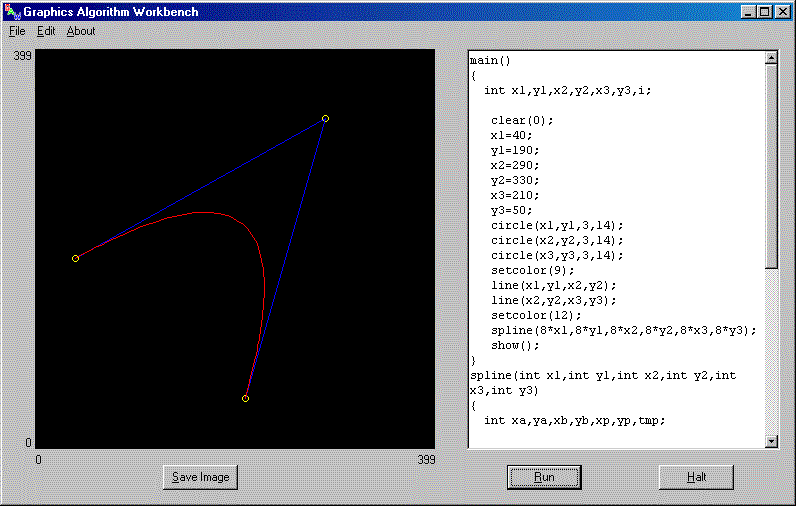The width and height of the screenshot is (796, 506).
Task: Click the yellow control point at left of canvas
Action: click(75, 259)
